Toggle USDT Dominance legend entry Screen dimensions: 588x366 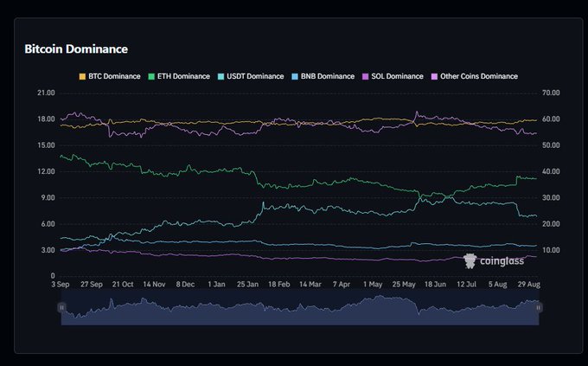pos(251,76)
